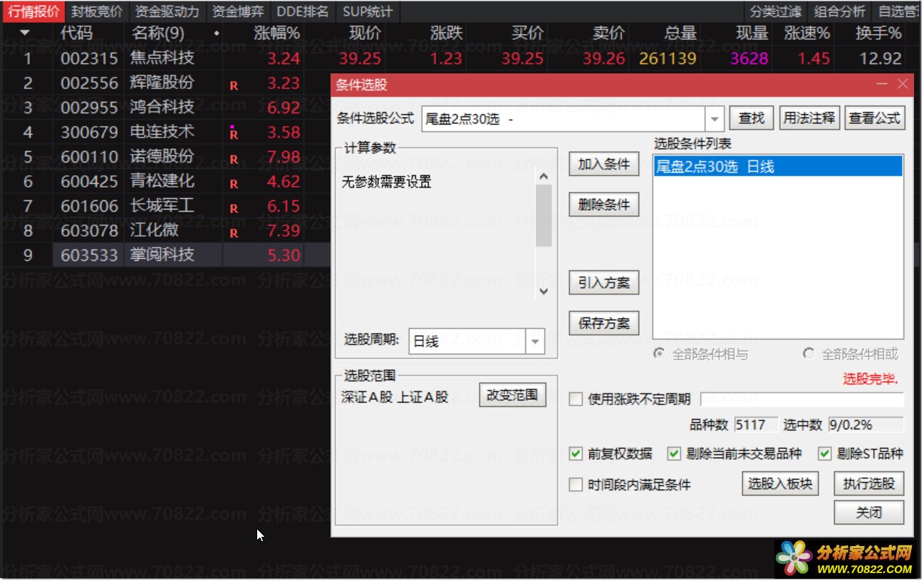This screenshot has height=581, width=924.
Task: Open the table sort triangle icon in header
Action: tap(26, 33)
